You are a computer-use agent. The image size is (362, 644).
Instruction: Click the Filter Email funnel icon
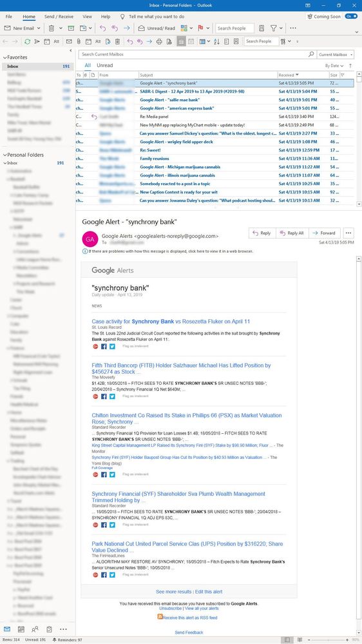tap(273, 28)
